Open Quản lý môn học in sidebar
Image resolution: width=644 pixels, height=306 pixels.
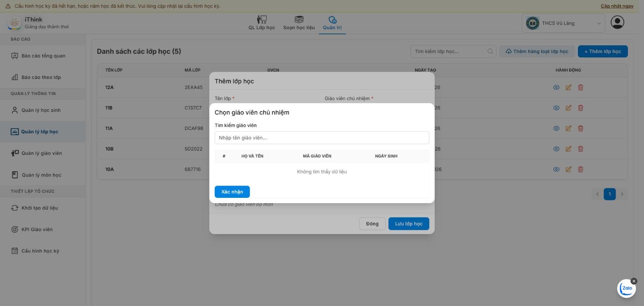coord(43,175)
